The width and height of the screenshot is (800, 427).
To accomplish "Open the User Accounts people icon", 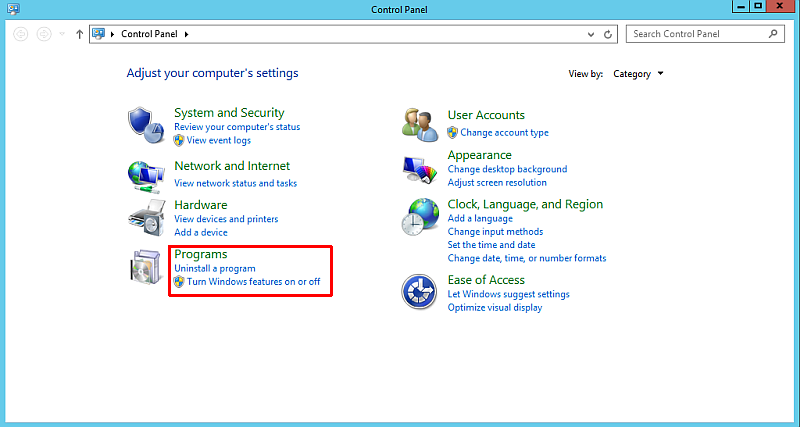I will click(420, 124).
